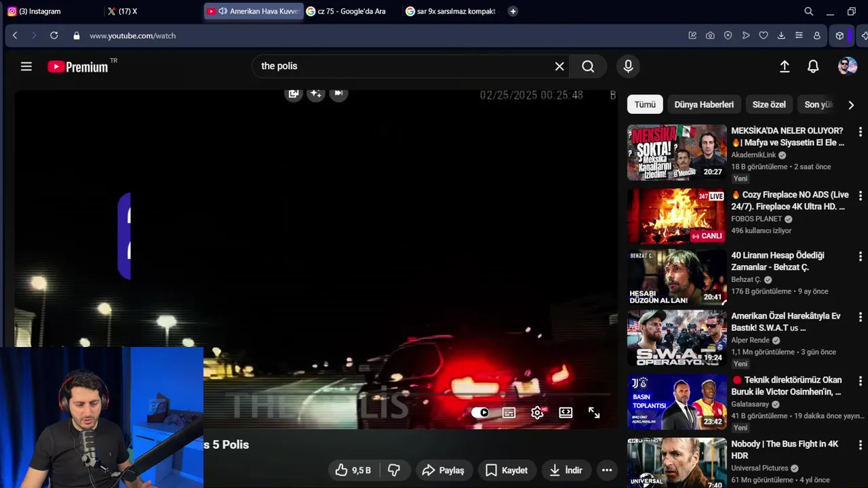Click pop-out video overlay icon

(294, 94)
